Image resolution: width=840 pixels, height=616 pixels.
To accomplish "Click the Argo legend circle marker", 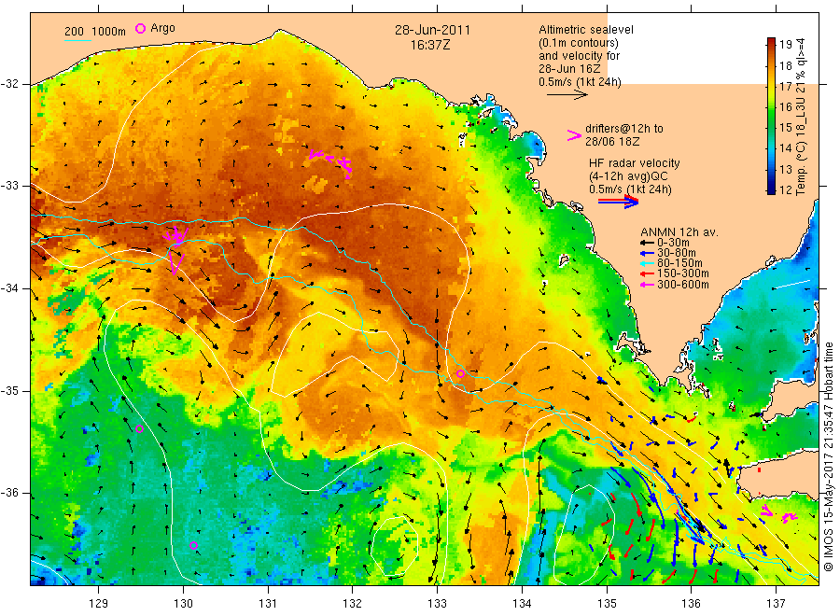I will pyautogui.click(x=140, y=28).
